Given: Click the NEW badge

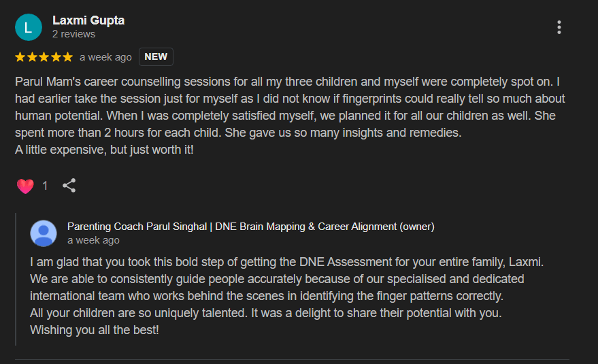Looking at the screenshot, I should [x=156, y=57].
